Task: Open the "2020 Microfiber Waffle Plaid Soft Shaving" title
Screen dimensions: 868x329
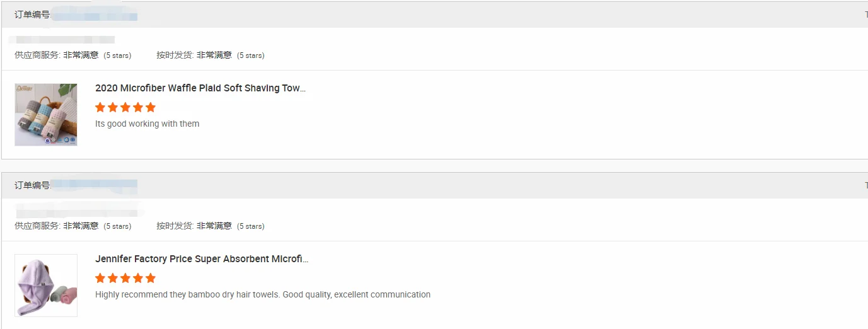Action: point(200,88)
